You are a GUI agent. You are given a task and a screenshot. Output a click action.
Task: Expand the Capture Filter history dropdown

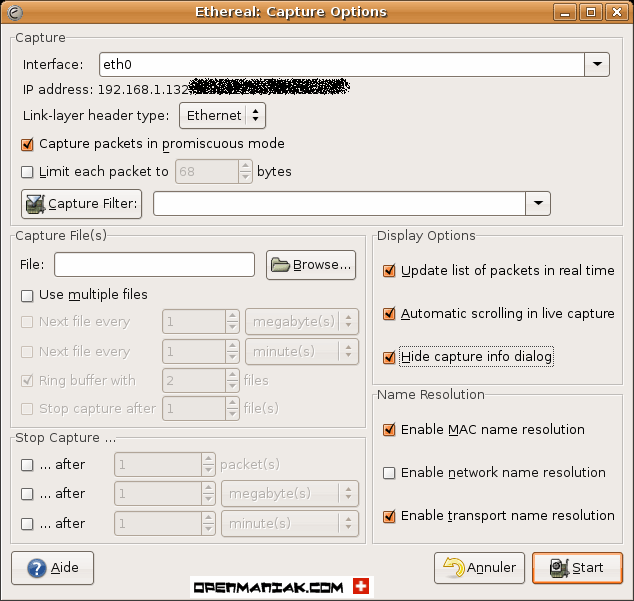(x=538, y=203)
